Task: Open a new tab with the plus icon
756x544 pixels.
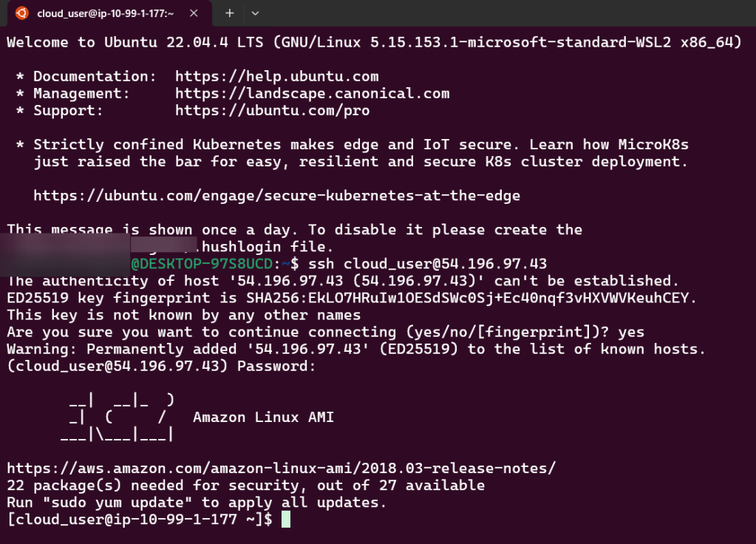Action: click(x=229, y=13)
